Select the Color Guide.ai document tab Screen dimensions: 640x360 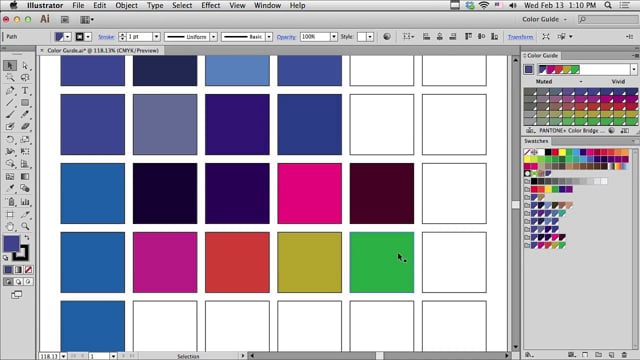tap(103, 50)
